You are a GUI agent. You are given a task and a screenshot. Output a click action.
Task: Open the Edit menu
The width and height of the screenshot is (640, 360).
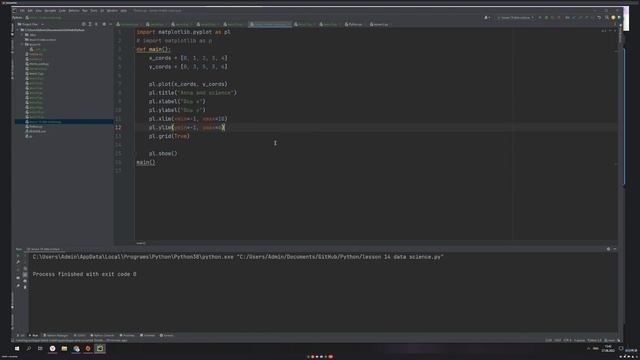(x=30, y=11)
